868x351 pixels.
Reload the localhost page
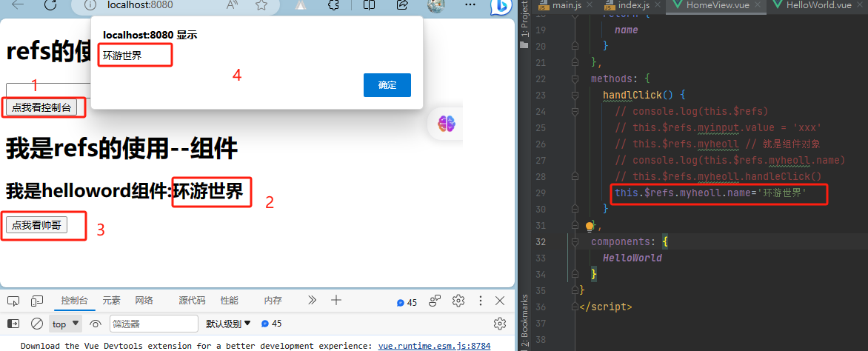[x=50, y=5]
